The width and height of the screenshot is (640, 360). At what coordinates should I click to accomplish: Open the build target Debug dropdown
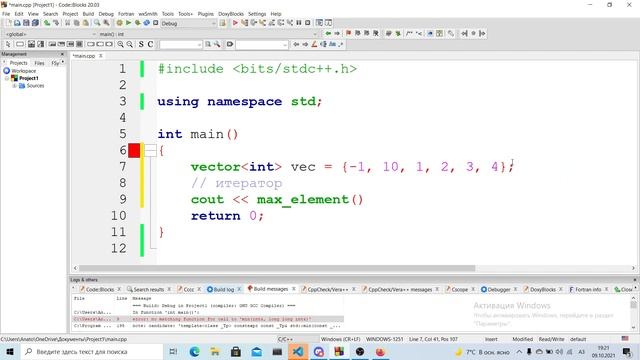coord(188,23)
